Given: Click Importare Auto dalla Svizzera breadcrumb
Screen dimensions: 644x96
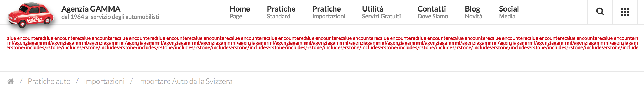Looking at the screenshot, I should [x=185, y=81].
